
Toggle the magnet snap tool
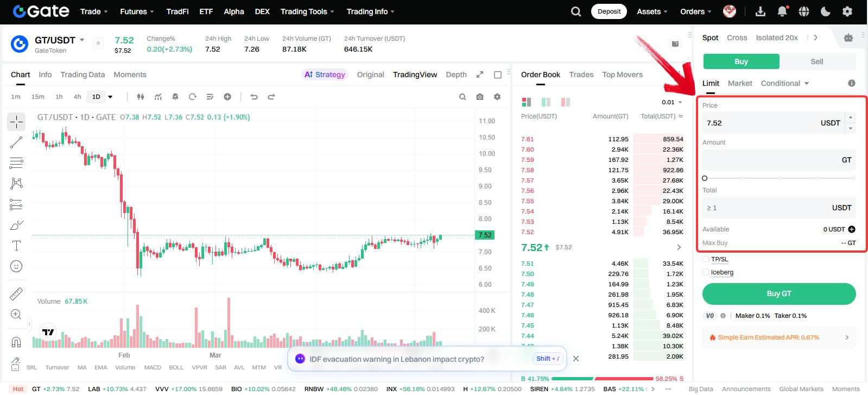click(x=16, y=342)
